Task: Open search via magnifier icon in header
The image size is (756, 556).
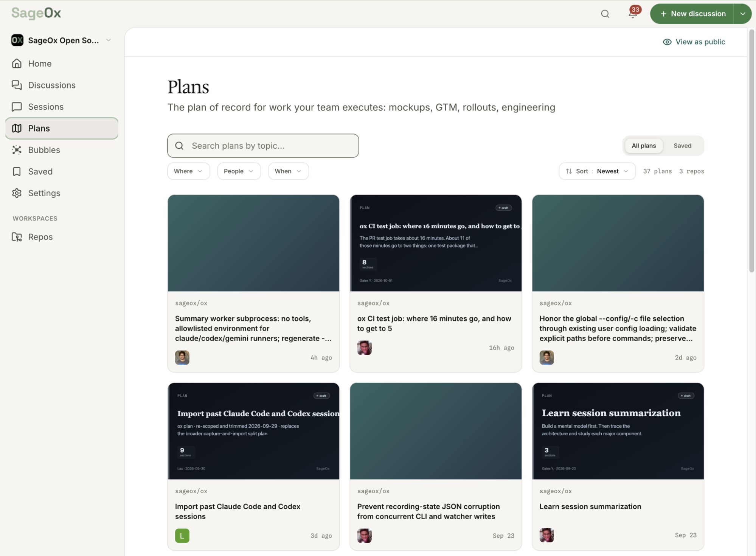Action: click(605, 14)
